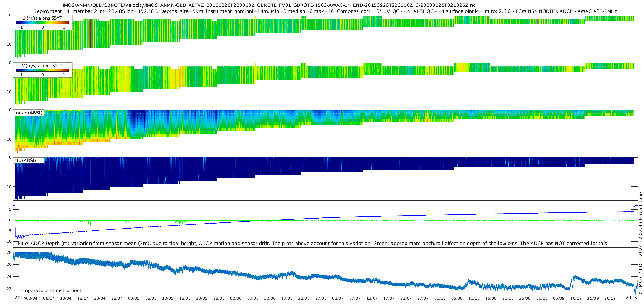Image resolution: width=644 pixels, height=304 pixels.
Task: Click the U velocity colorbar
Action: (x=43, y=23)
